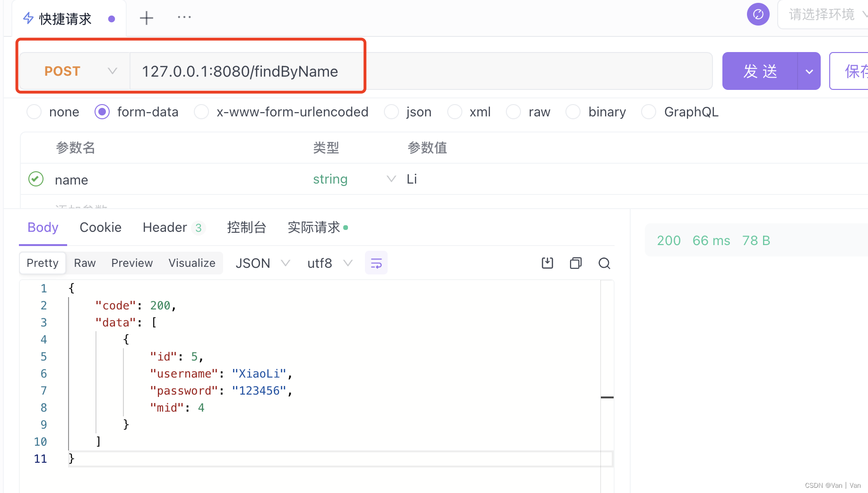The height and width of the screenshot is (493, 868).
Task: Toggle the word wrap icon in response toolbar
Action: [376, 263]
